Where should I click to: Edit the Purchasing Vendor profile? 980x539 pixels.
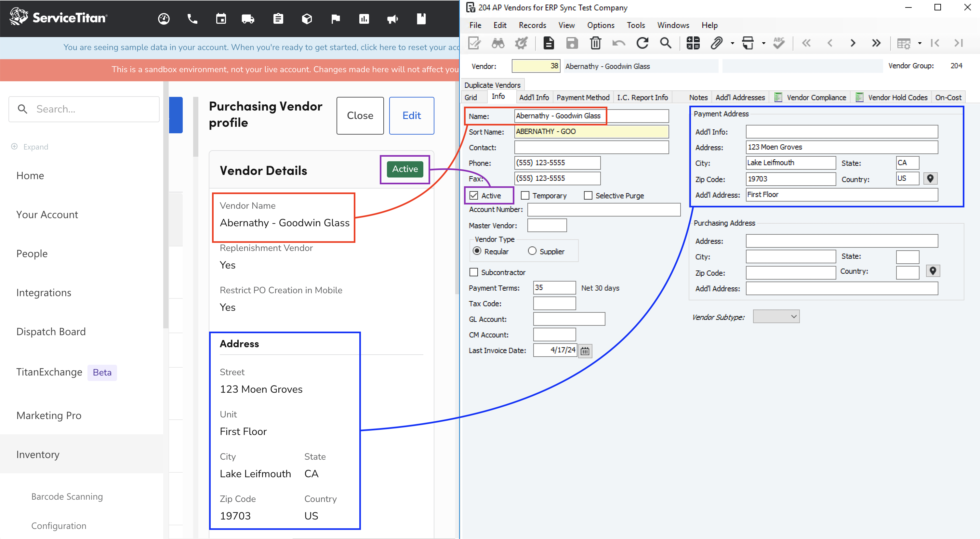pos(412,116)
